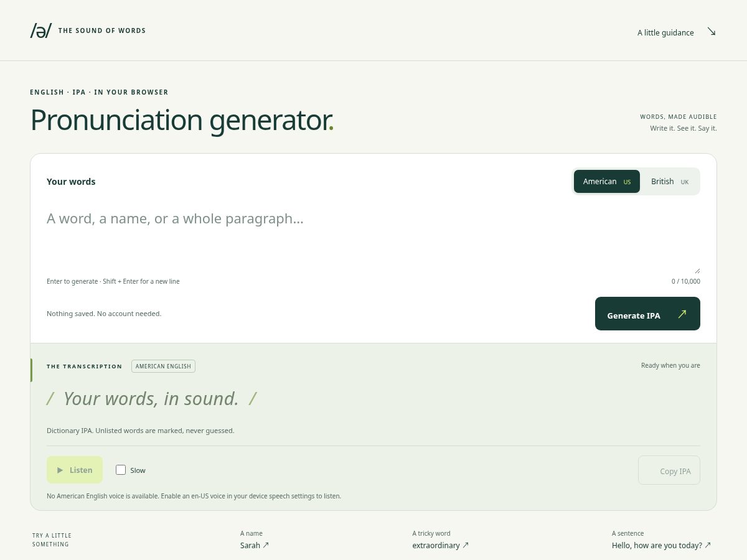Click the Ready when you are status
Image resolution: width=747 pixels, height=560 pixels.
pyautogui.click(x=670, y=365)
